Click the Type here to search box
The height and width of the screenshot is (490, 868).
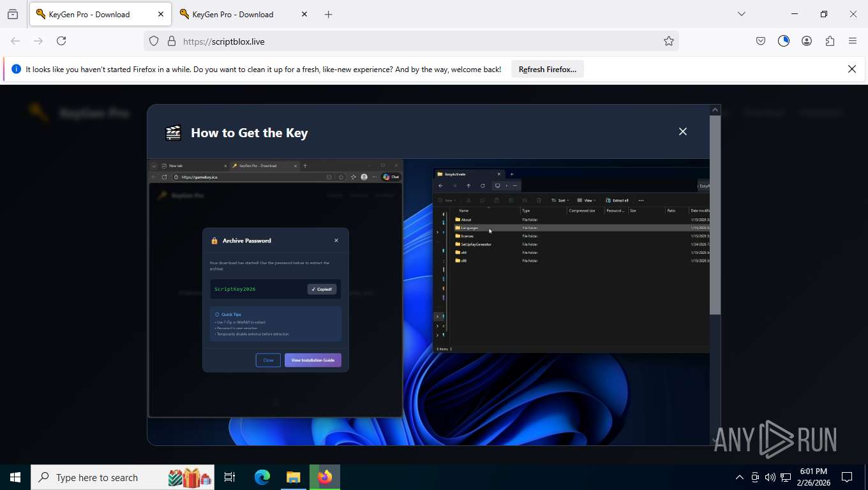[x=123, y=477]
